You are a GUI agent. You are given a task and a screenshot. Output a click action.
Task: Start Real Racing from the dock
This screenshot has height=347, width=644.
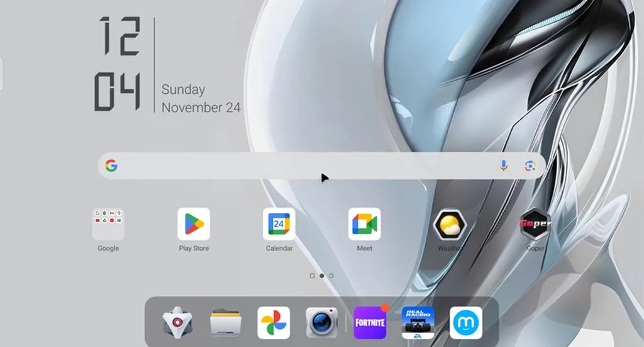[x=418, y=323]
